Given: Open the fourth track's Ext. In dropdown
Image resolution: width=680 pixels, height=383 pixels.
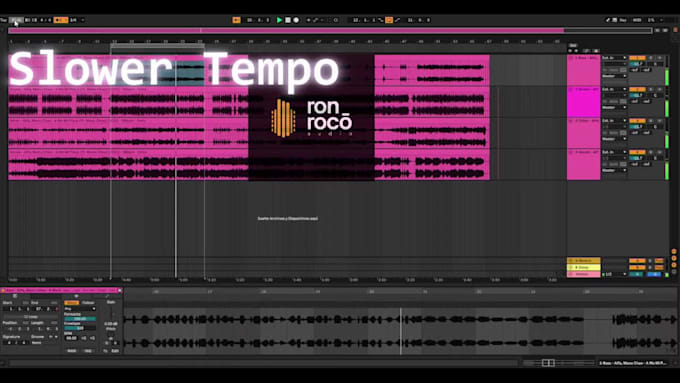Looking at the screenshot, I should click(x=614, y=152).
